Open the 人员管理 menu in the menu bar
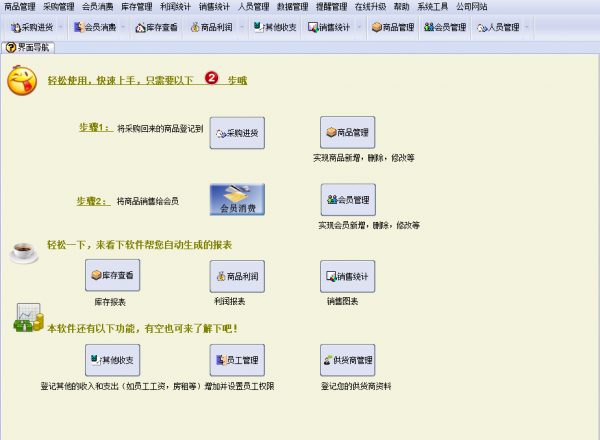This screenshot has height=440, width=600. (x=253, y=7)
